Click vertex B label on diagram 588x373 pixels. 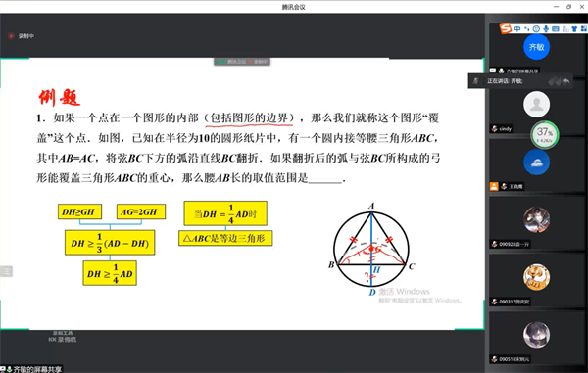coord(331,265)
